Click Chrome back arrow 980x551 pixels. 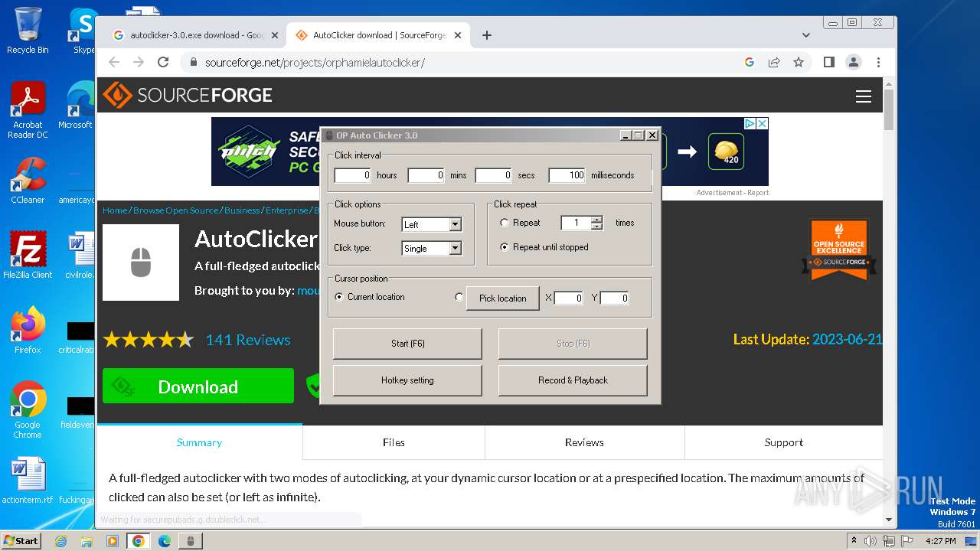(x=114, y=62)
